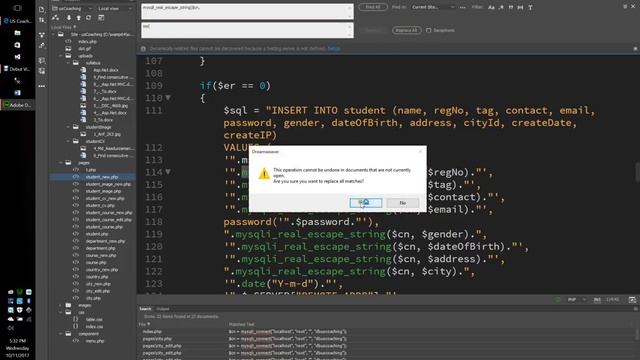This screenshot has width=640, height=360.
Task: Toggle text-only filter T icon
Action: point(530,7)
